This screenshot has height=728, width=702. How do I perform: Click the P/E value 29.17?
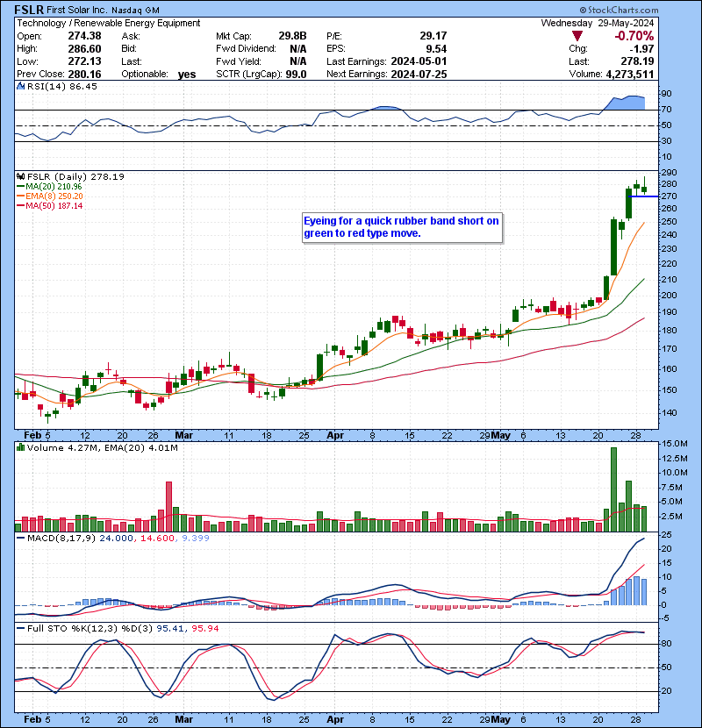(433, 36)
